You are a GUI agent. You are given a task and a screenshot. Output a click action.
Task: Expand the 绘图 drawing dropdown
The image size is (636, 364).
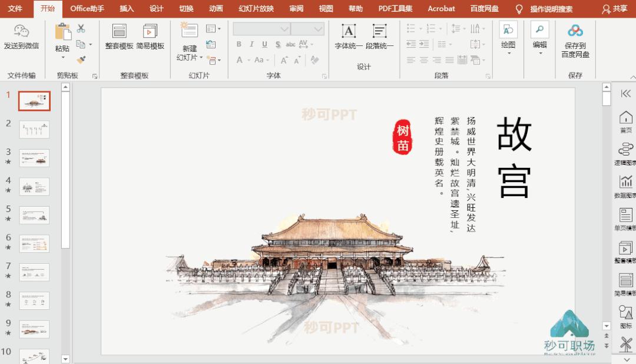point(508,53)
